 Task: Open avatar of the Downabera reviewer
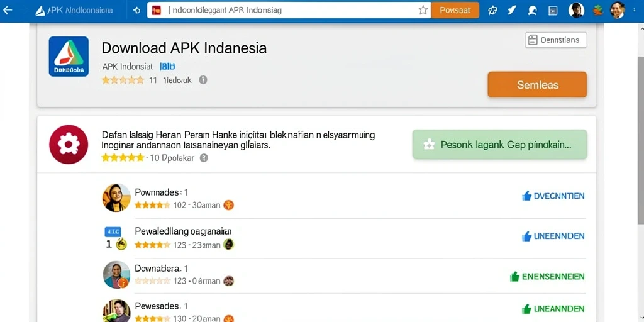coord(116,274)
